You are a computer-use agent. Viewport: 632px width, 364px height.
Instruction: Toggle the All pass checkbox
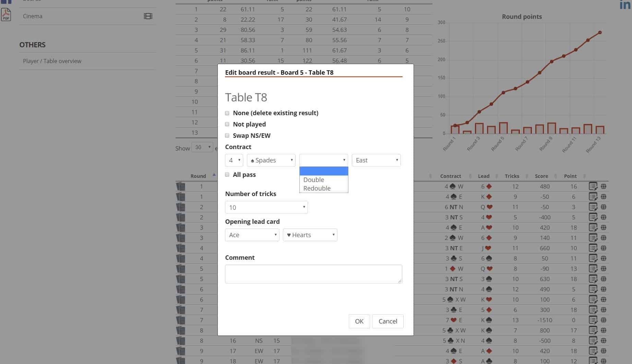227,175
